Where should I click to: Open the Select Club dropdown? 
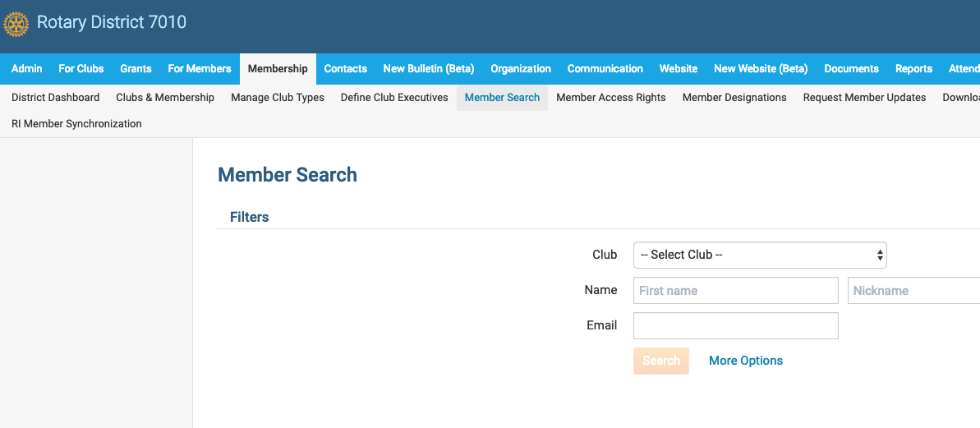point(759,255)
